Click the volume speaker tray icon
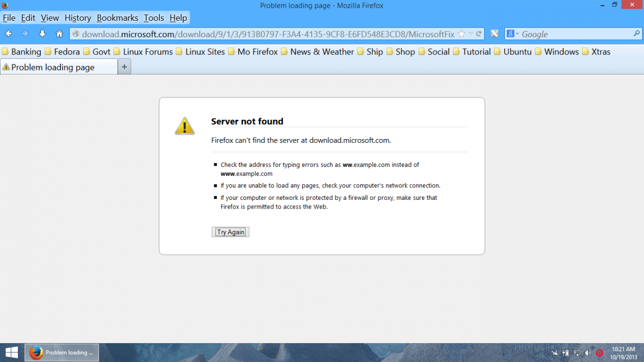The image size is (644, 362). [x=588, y=353]
